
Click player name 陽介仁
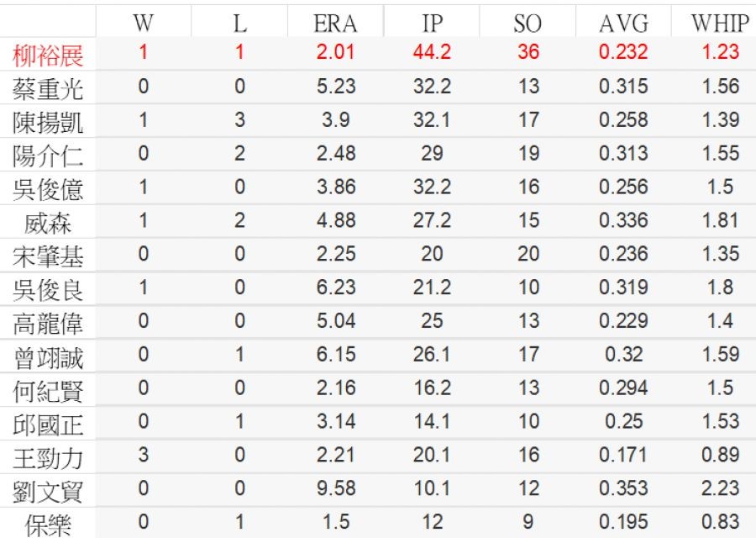point(48,156)
